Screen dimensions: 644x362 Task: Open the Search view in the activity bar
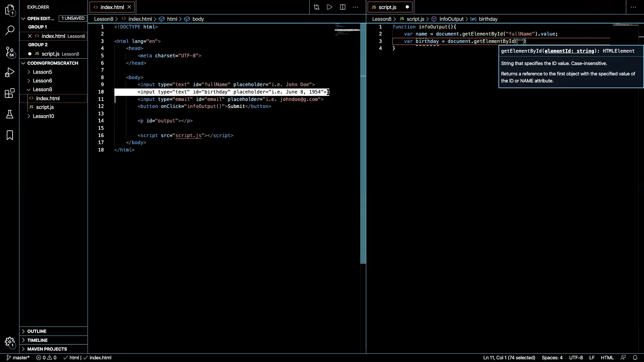10,30
